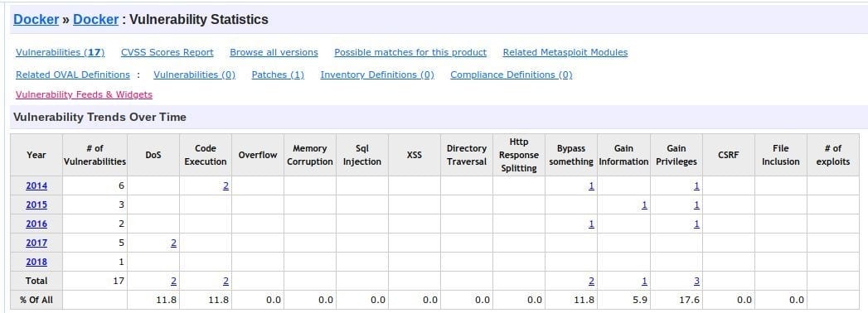Viewport: 868px width, 313px height.
Task: Open Related OVAL Definitions link
Action: [x=72, y=75]
